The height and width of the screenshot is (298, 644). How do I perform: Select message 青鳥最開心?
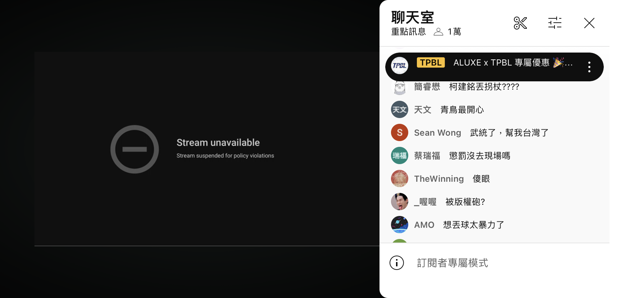(462, 110)
